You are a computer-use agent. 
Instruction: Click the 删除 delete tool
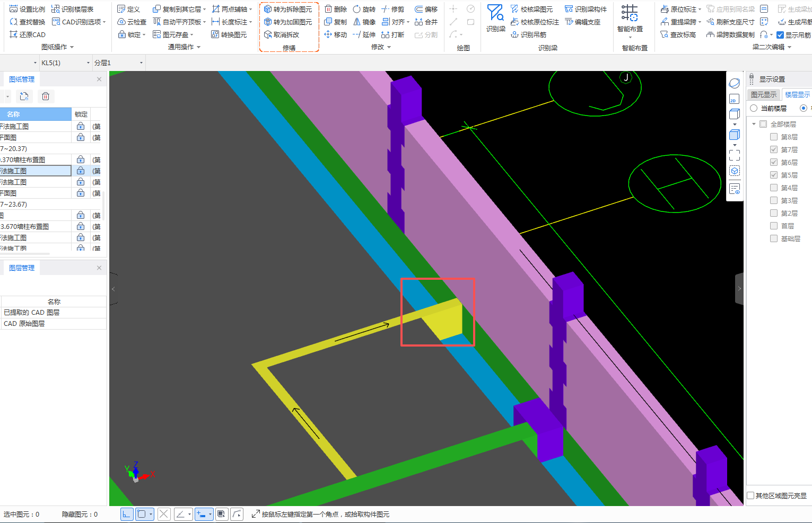(x=336, y=9)
